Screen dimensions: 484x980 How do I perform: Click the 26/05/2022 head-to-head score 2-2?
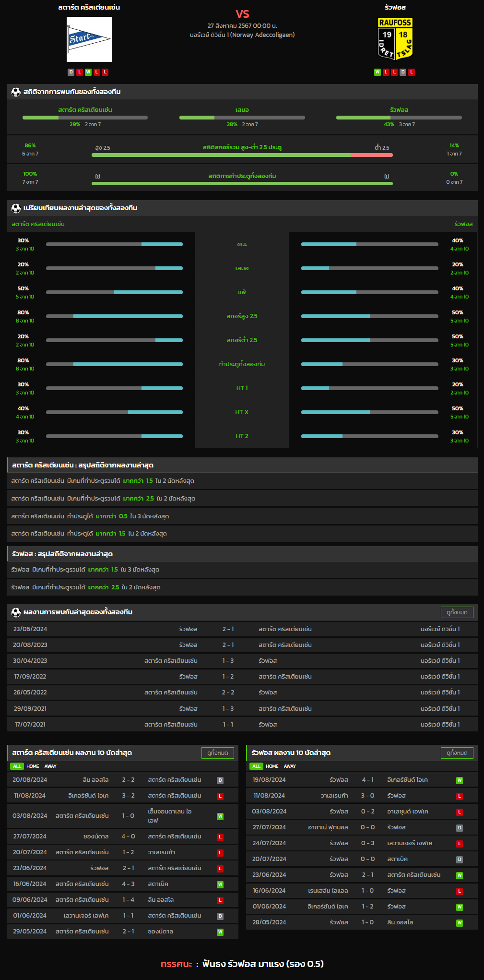[228, 693]
